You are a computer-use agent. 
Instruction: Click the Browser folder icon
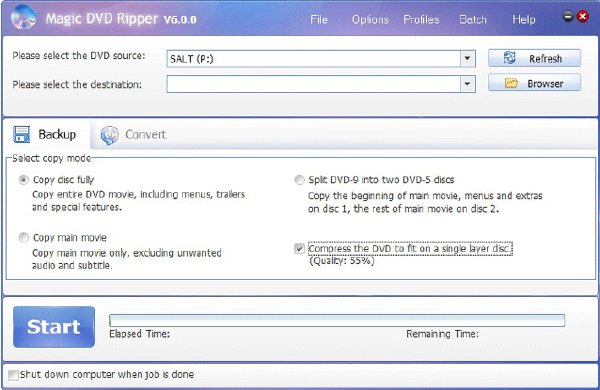pos(511,83)
